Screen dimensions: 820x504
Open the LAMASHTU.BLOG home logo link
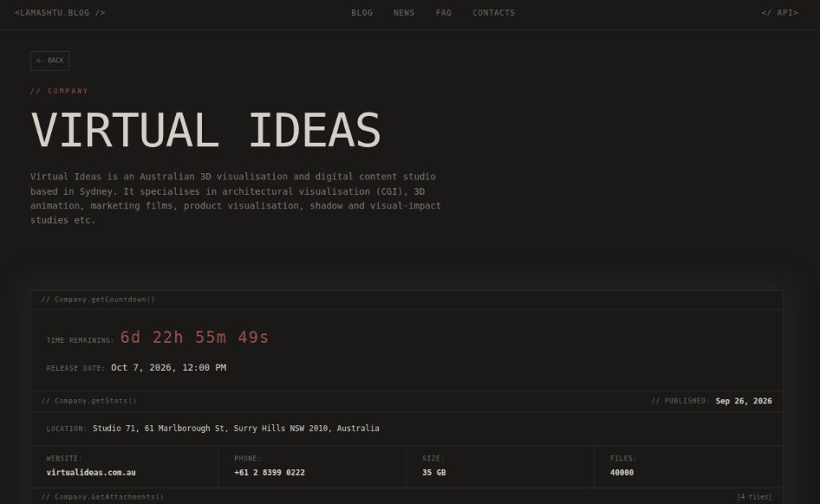(x=60, y=12)
